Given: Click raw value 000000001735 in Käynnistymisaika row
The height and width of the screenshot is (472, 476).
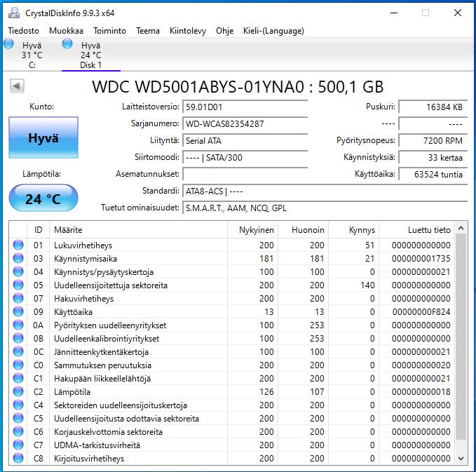Looking at the screenshot, I should point(421,259).
